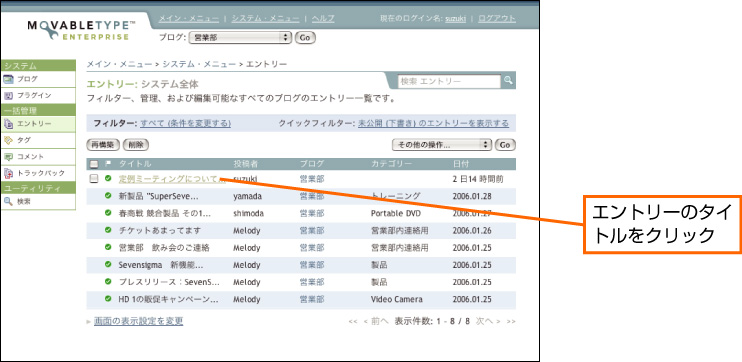Click Go button beside blog selector

305,38
